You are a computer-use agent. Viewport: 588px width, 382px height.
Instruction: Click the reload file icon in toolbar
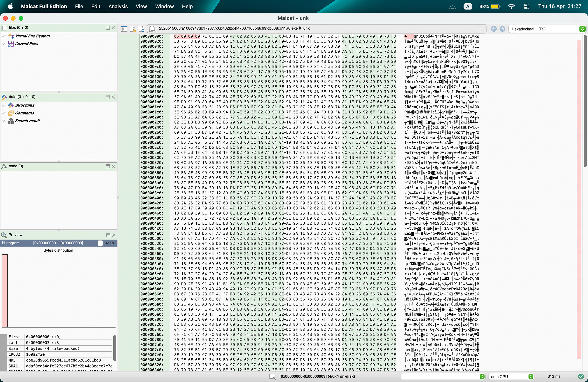point(141,29)
